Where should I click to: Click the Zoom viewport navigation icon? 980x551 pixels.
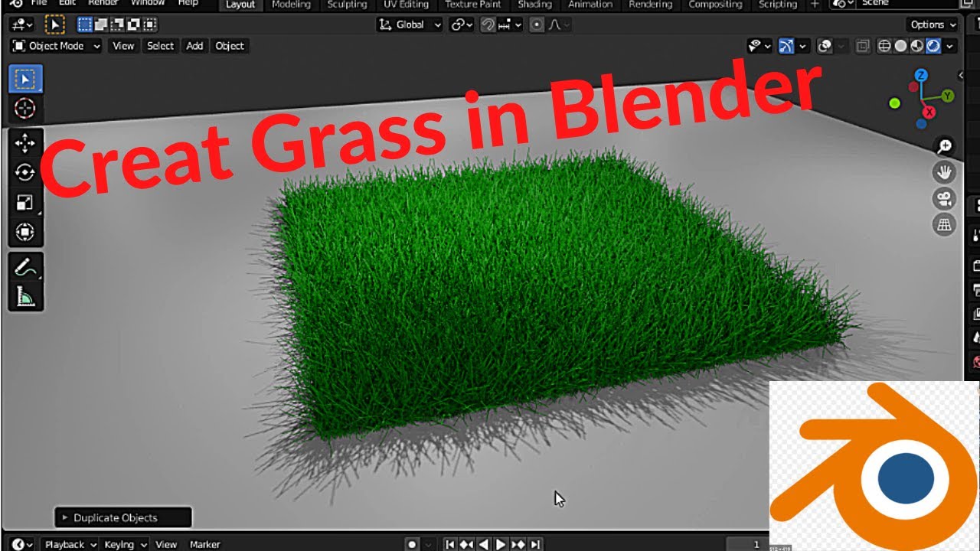click(945, 146)
